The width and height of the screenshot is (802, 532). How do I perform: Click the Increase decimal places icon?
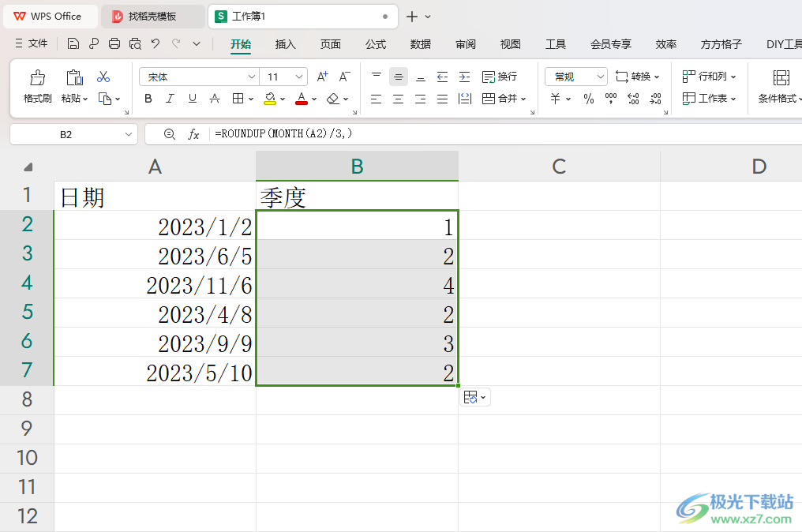point(633,99)
